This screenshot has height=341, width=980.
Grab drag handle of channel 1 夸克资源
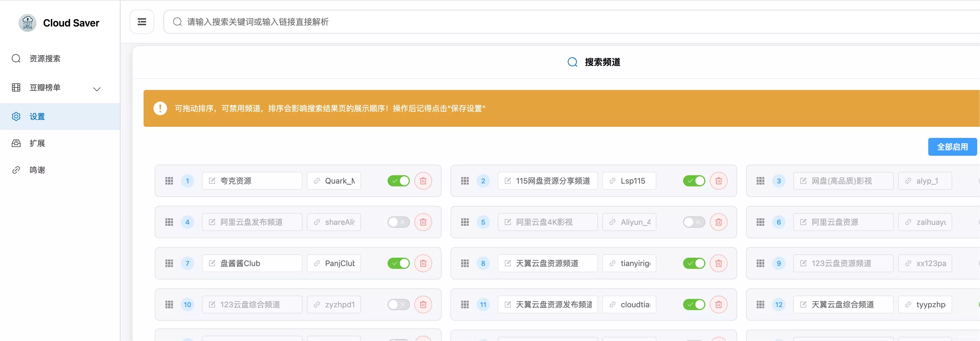[x=169, y=181]
